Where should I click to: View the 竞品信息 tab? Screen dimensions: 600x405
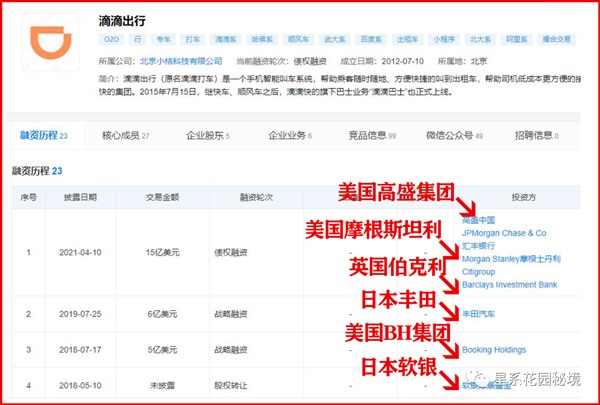pos(372,136)
